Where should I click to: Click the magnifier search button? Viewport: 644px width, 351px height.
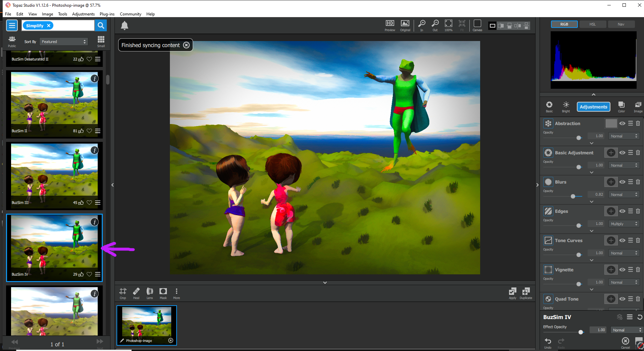100,26
